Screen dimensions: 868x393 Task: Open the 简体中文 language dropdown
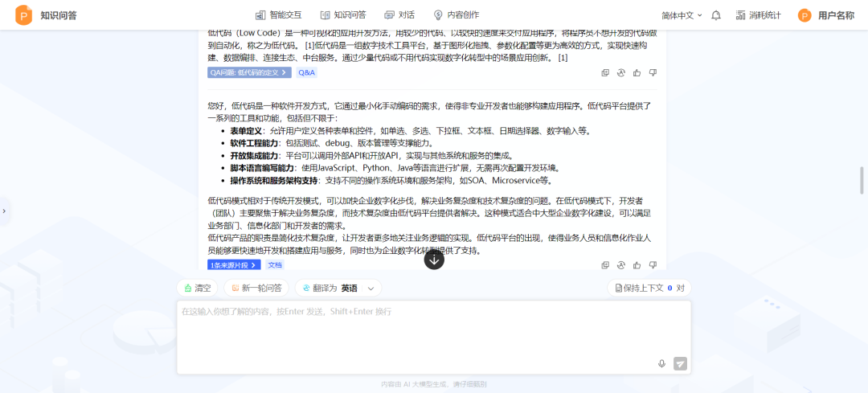click(x=682, y=15)
